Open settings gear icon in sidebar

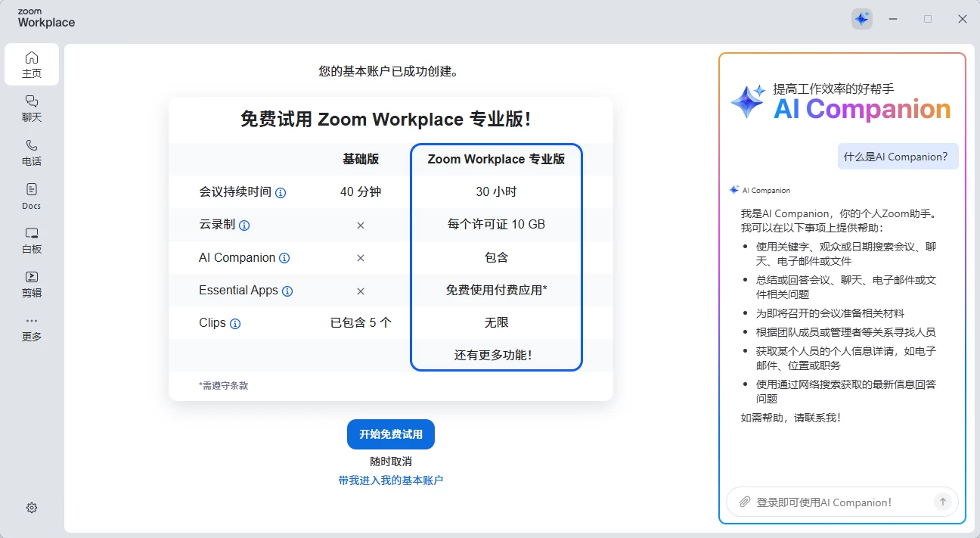click(32, 508)
